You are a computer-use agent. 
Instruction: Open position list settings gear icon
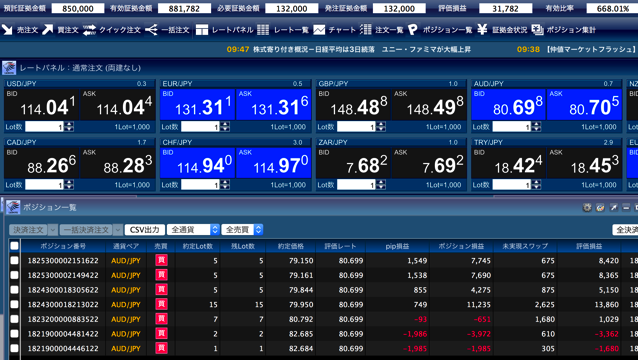coord(587,207)
